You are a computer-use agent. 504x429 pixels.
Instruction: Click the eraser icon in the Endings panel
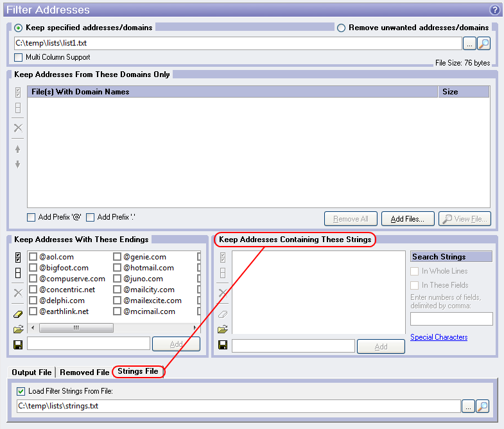[x=18, y=315]
